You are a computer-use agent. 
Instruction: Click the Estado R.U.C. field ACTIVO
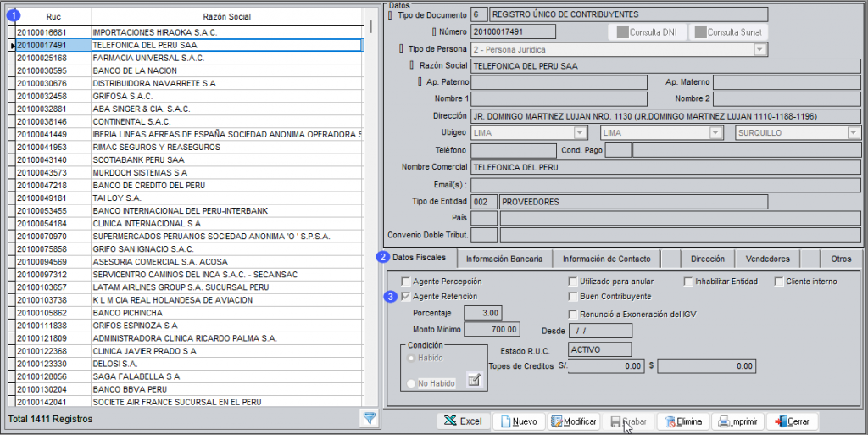point(600,349)
